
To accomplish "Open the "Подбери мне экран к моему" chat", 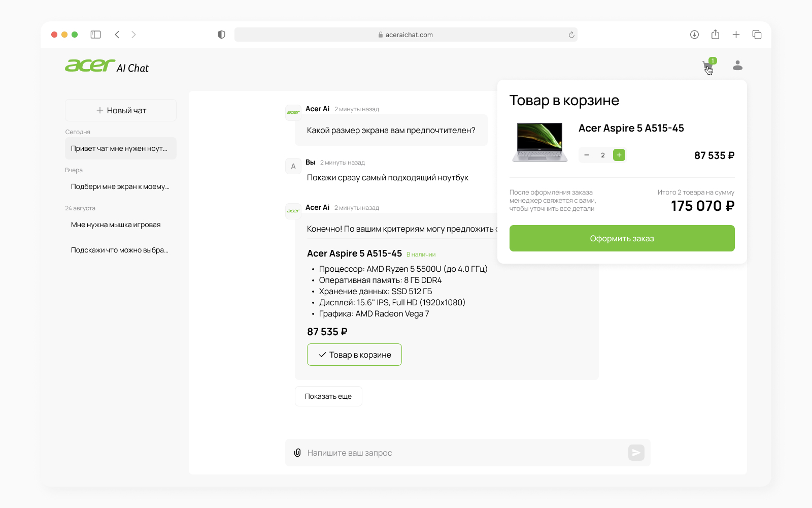I will click(x=120, y=186).
